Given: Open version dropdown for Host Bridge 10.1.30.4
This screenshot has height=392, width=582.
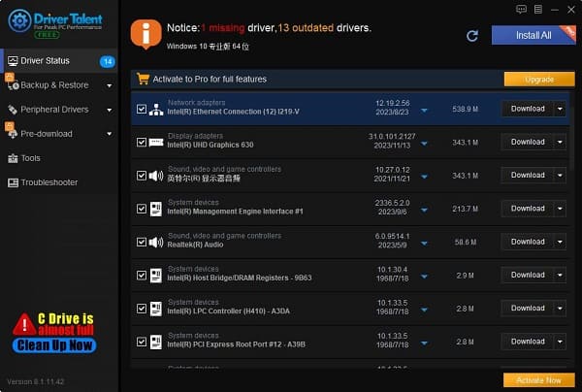Looking at the screenshot, I should point(424,277).
